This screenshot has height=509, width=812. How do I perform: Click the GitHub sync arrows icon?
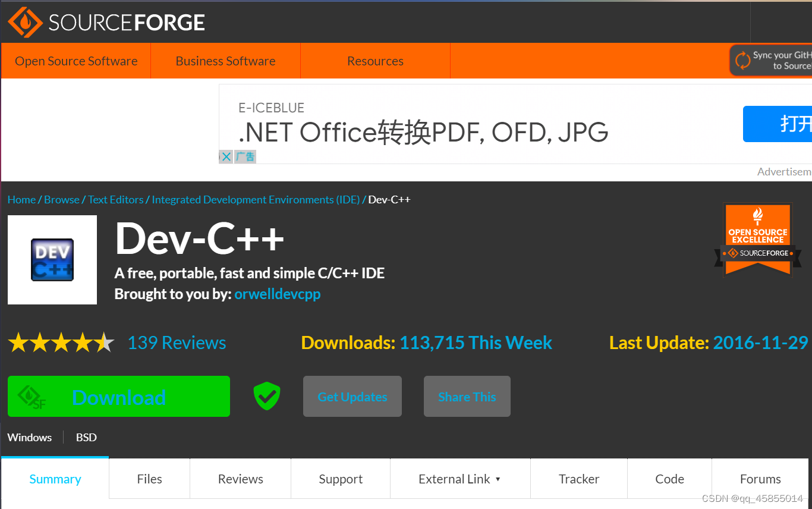(x=742, y=60)
